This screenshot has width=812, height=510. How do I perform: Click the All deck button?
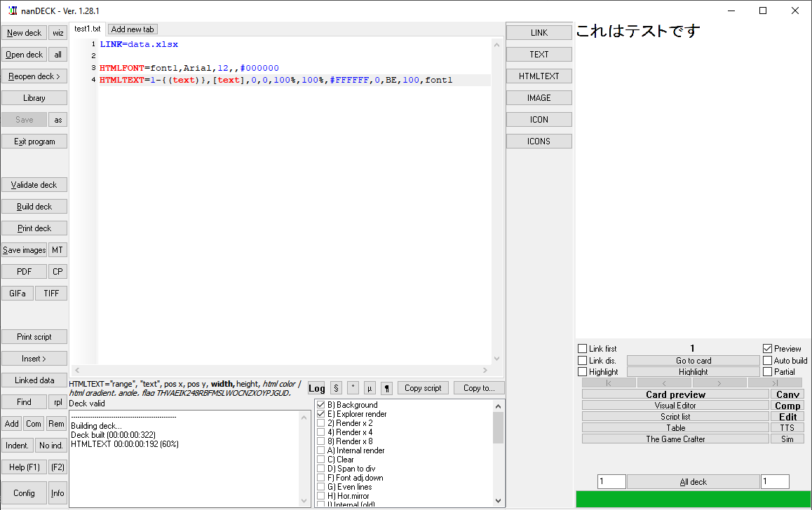click(x=693, y=481)
